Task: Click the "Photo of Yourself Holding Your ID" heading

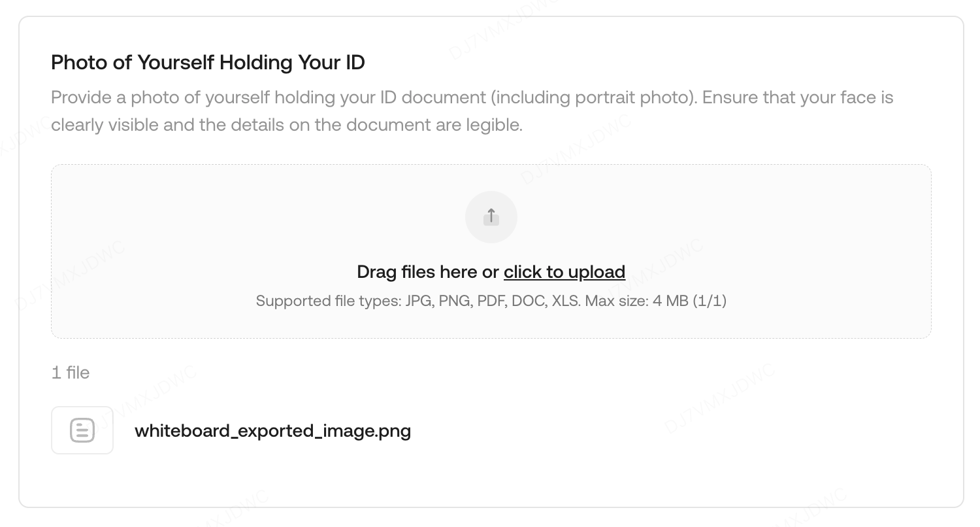Action: [x=208, y=63]
